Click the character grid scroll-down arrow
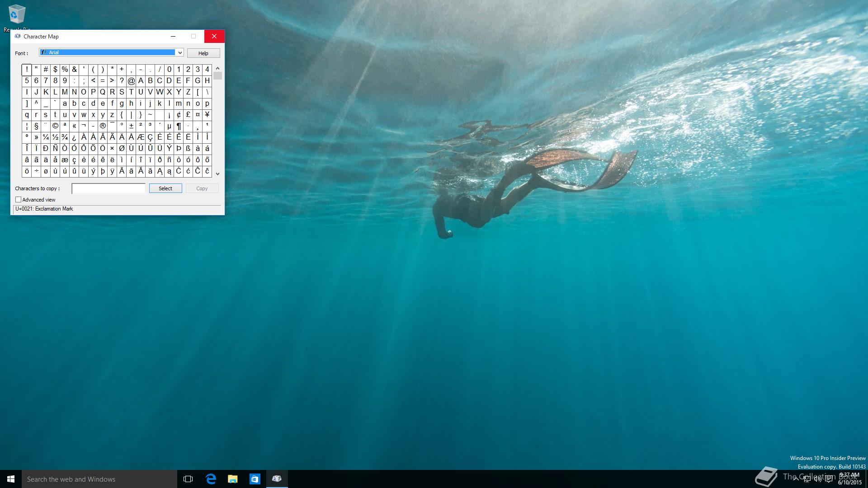Viewport: 868px width, 488px height. (x=217, y=174)
